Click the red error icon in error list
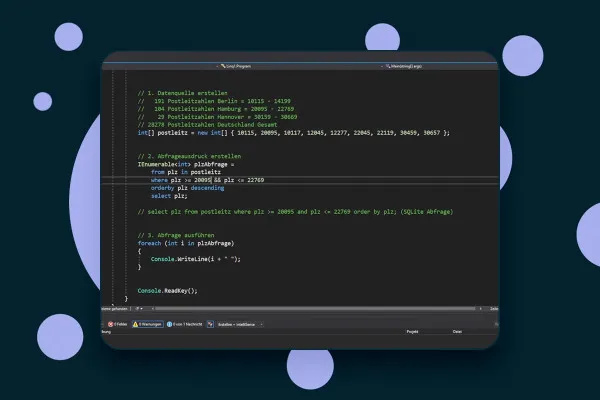Image resolution: width=600 pixels, height=400 pixels. pos(111,324)
